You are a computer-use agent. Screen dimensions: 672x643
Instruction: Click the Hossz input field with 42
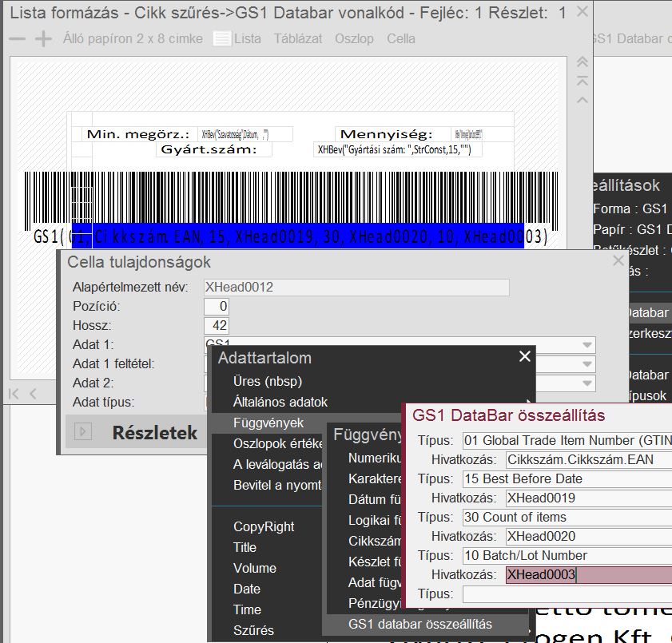pyautogui.click(x=216, y=326)
